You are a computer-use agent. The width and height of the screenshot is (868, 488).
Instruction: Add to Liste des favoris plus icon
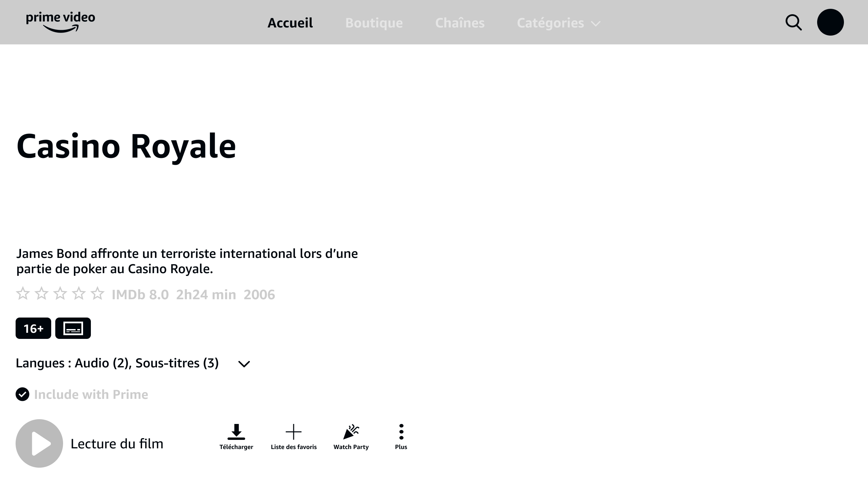(294, 432)
